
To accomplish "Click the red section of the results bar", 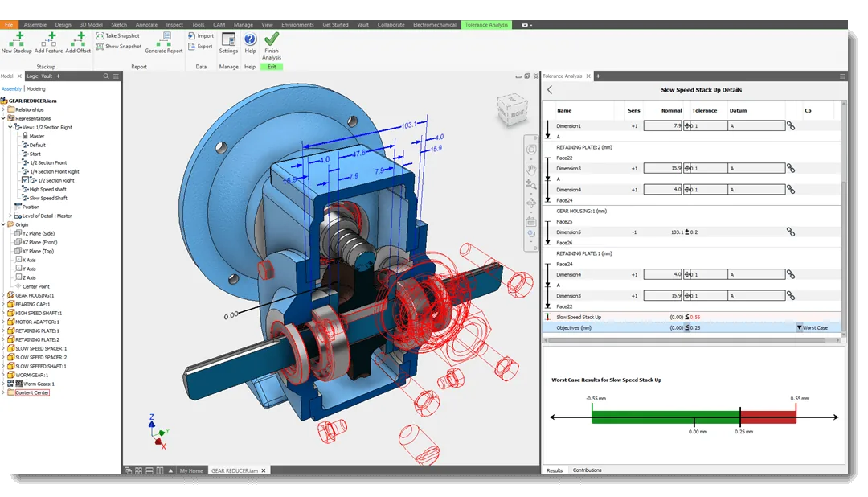I will (x=768, y=417).
